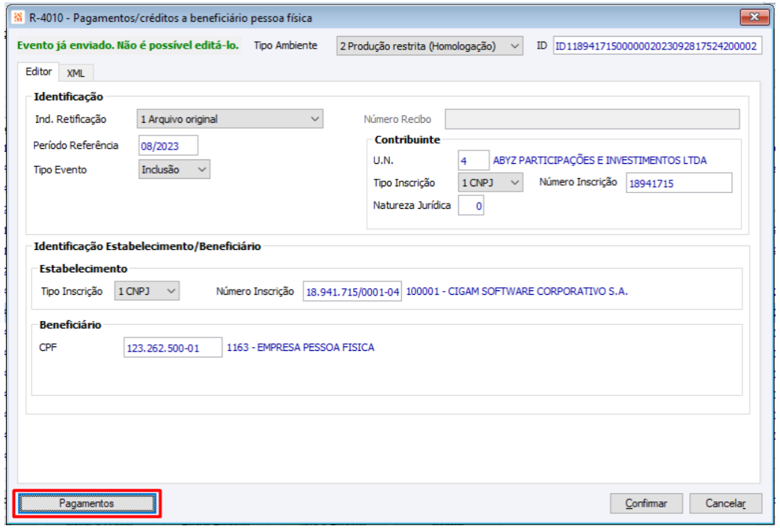Click the Período Referência field
The width and height of the screenshot is (780, 532).
pyautogui.click(x=168, y=146)
